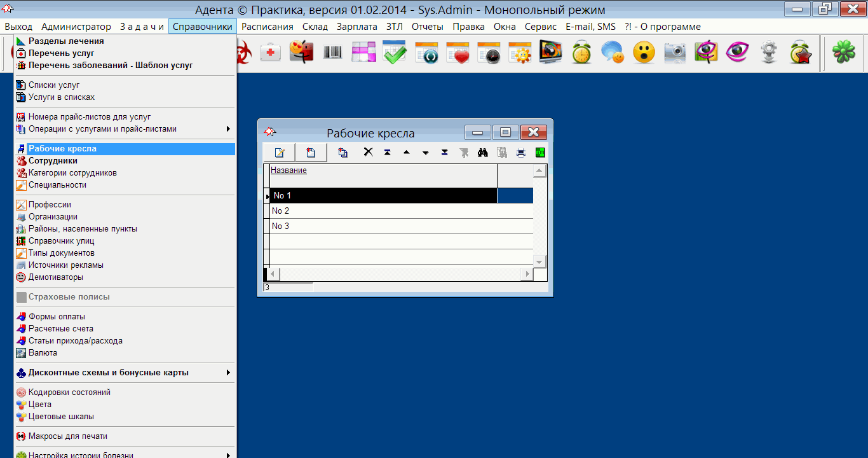
Task: Expand Настройка истории болезни submenu arrow
Action: 228,455
